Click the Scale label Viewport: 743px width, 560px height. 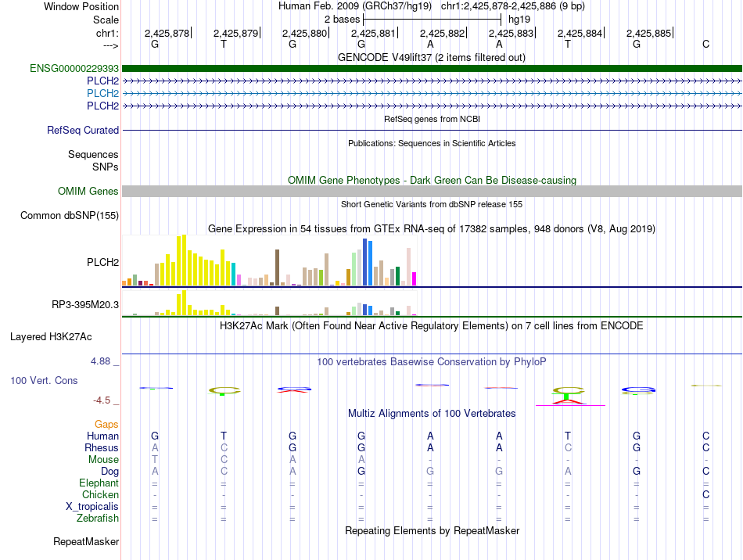click(106, 20)
